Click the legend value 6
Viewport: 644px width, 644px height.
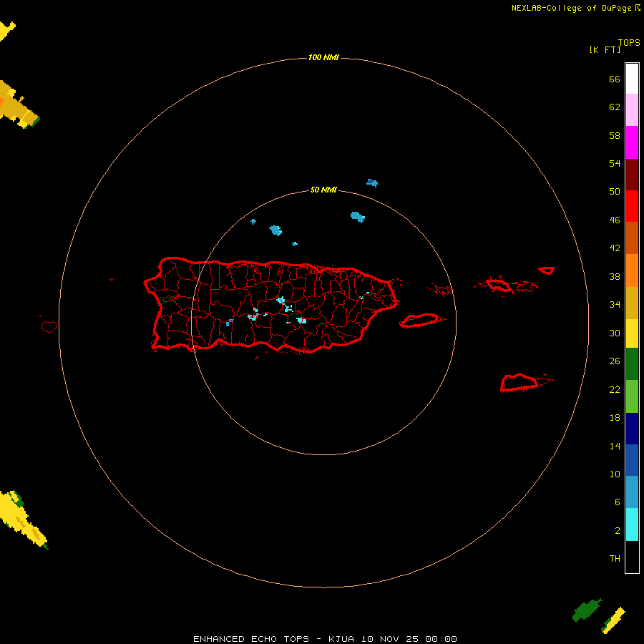coord(617,502)
